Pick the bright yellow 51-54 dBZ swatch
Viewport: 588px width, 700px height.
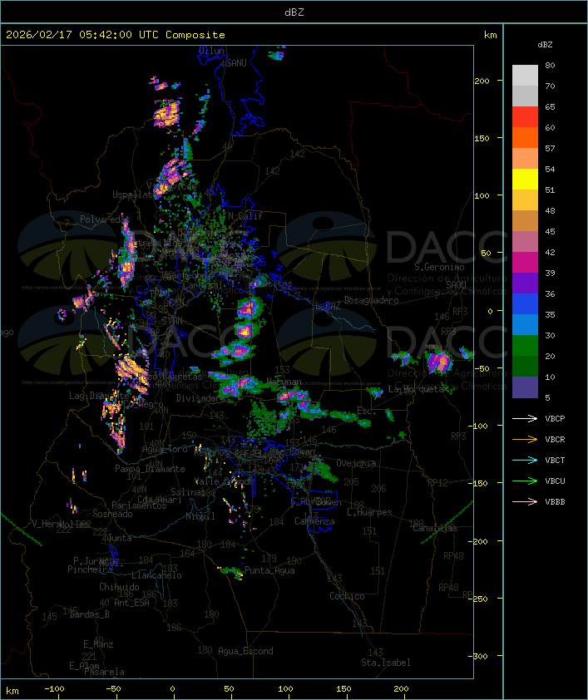pyautogui.click(x=525, y=179)
